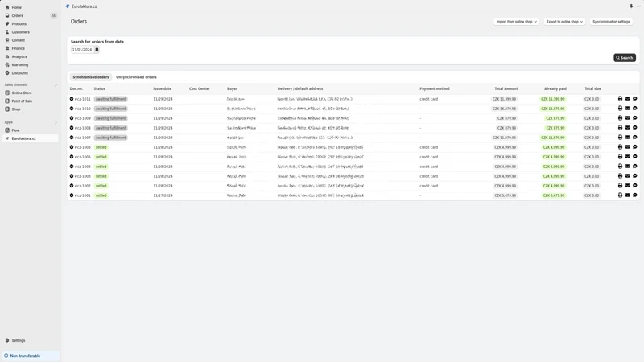Image resolution: width=644 pixels, height=362 pixels.
Task: Open Settings at sidebar bottom
Action: point(18,340)
